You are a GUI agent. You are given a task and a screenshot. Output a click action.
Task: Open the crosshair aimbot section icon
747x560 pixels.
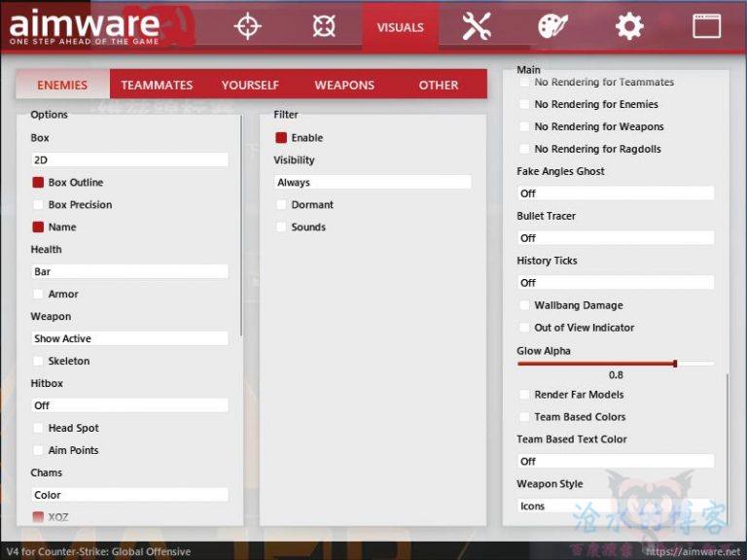tap(248, 26)
